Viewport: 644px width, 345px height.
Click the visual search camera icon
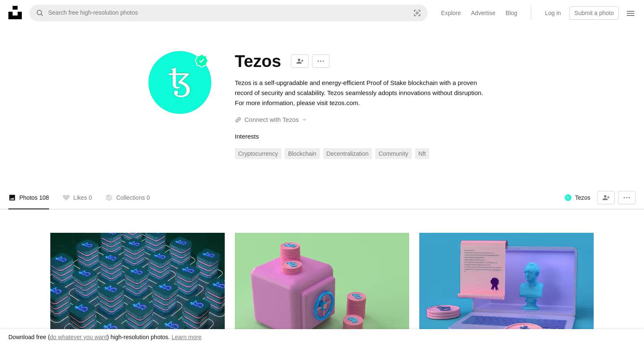click(417, 13)
